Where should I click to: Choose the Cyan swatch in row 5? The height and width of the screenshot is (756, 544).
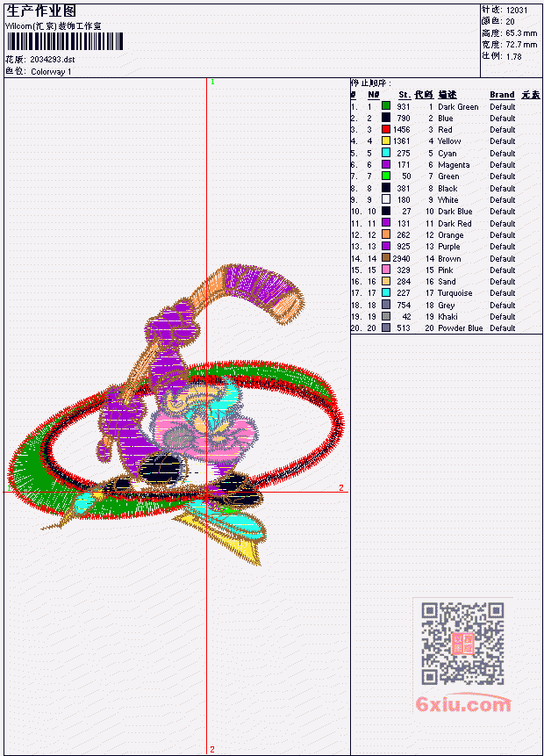pos(386,153)
